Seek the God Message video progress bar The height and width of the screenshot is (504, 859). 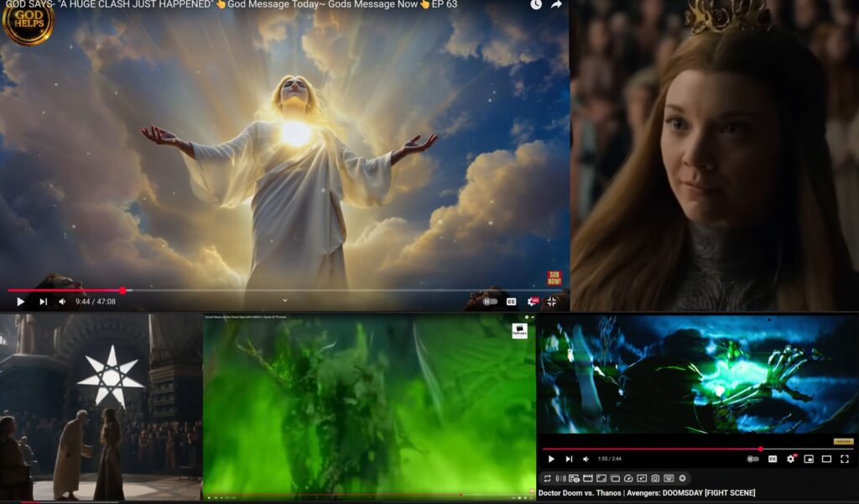pos(284,290)
